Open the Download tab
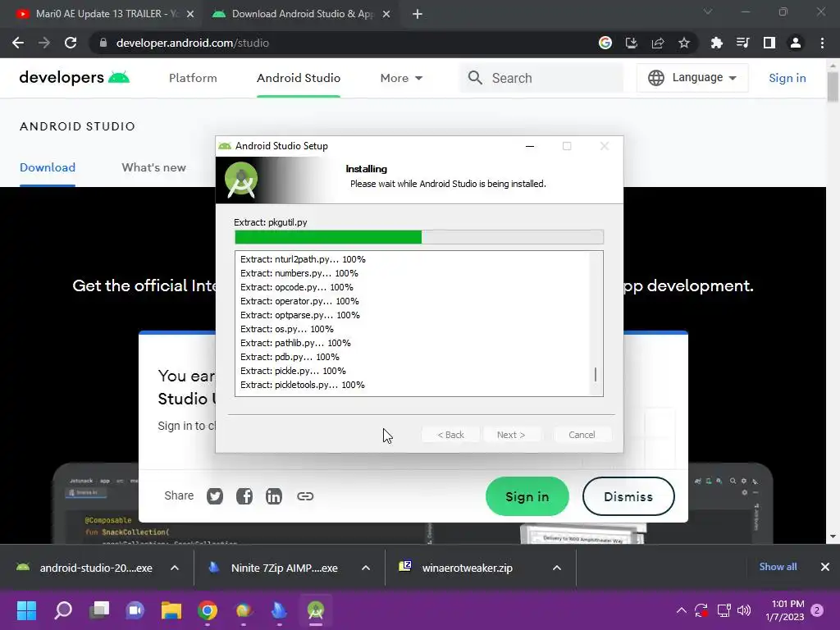The width and height of the screenshot is (840, 630). click(x=48, y=167)
